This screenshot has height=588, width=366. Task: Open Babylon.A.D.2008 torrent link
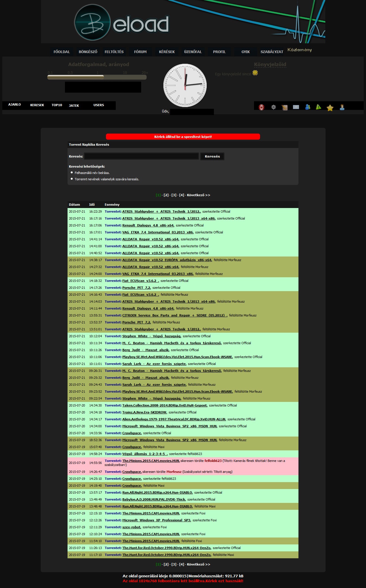[154, 499]
